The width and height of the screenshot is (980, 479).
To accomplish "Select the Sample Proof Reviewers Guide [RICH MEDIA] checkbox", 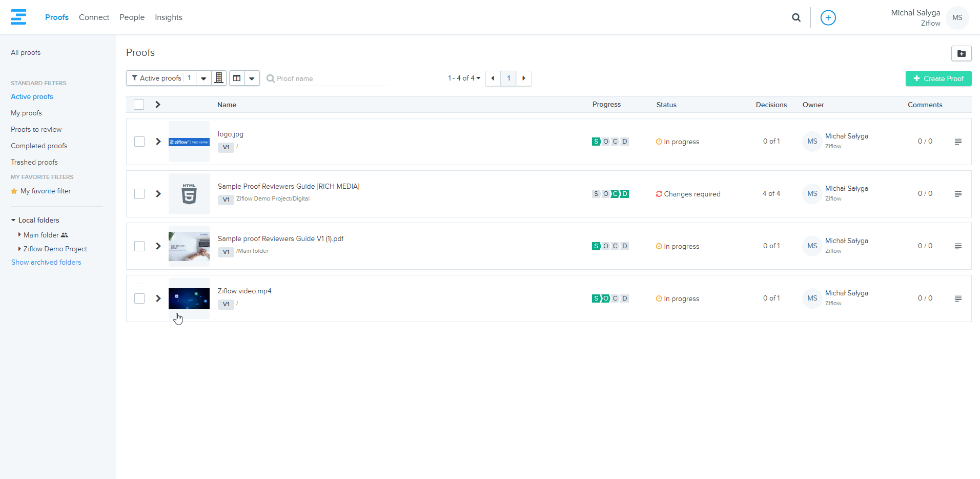I will click(139, 194).
